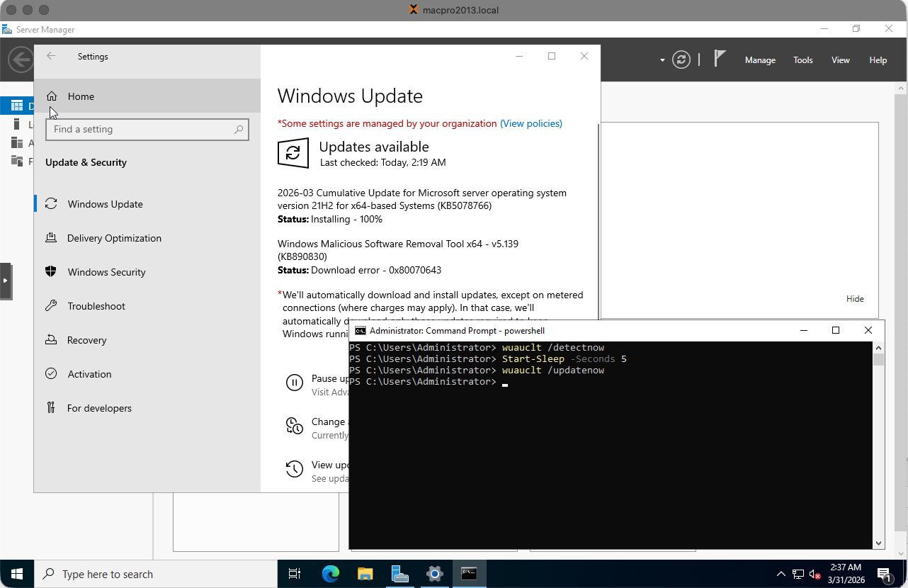Select Delivery Optimization in the sidebar
This screenshot has width=908, height=588.
(x=113, y=238)
